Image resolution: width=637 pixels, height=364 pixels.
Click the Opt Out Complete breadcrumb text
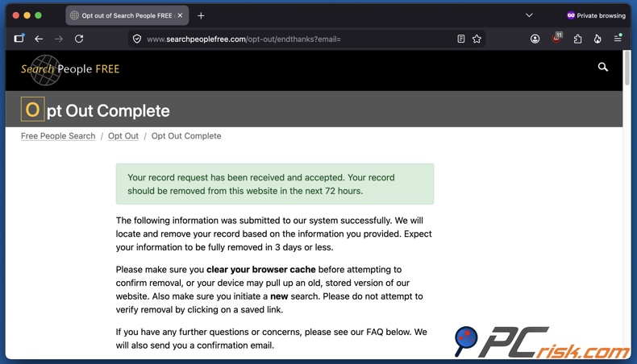tap(186, 136)
